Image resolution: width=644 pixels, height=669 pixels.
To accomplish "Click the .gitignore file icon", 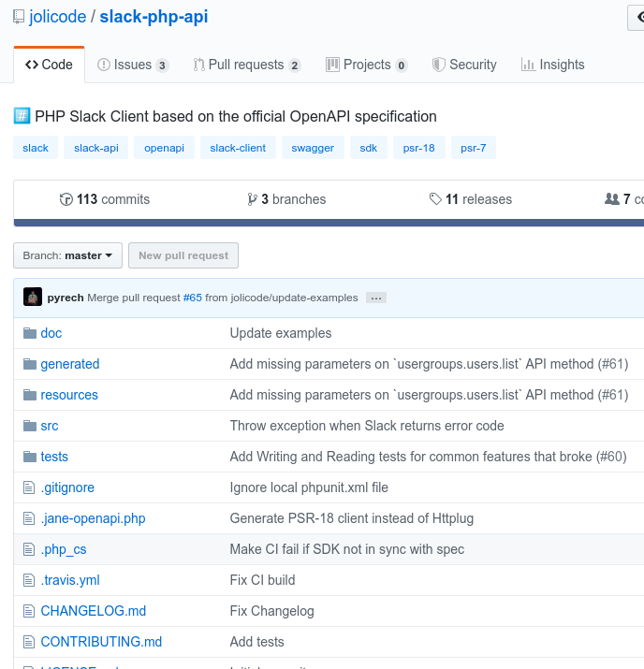I will tap(29, 487).
